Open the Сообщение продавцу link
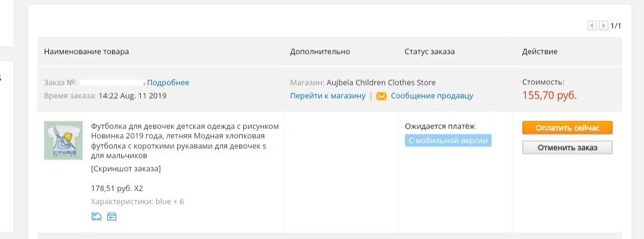The width and height of the screenshot is (644, 239). 432,96
